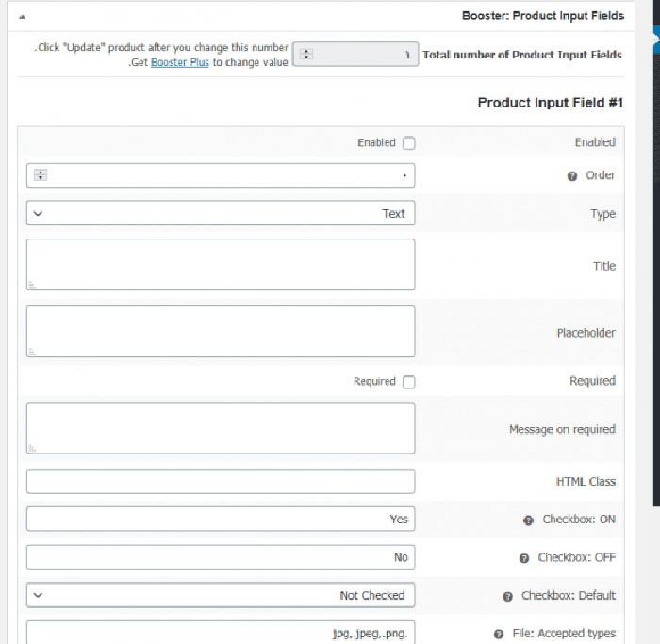Open the Type dropdown showing Text
This screenshot has width=660, height=644.
click(x=221, y=213)
